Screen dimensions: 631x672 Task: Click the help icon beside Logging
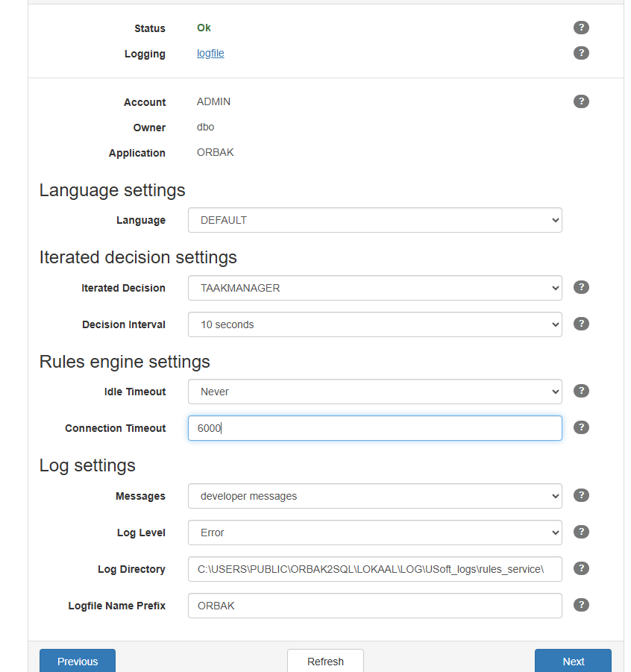pyautogui.click(x=581, y=53)
